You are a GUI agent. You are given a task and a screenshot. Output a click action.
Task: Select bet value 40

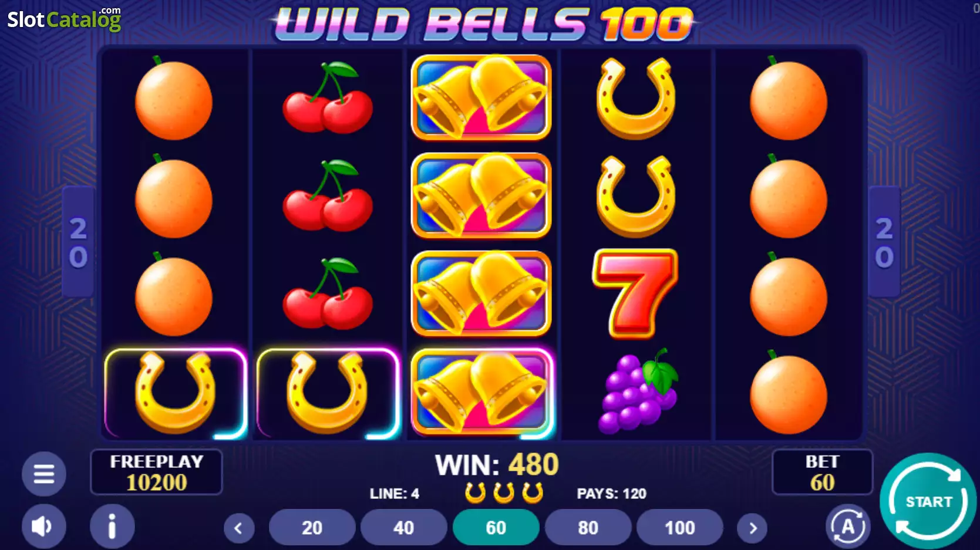click(404, 528)
